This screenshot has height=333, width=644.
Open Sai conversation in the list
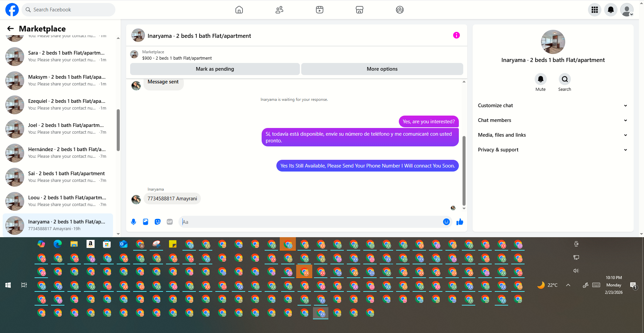(x=58, y=177)
